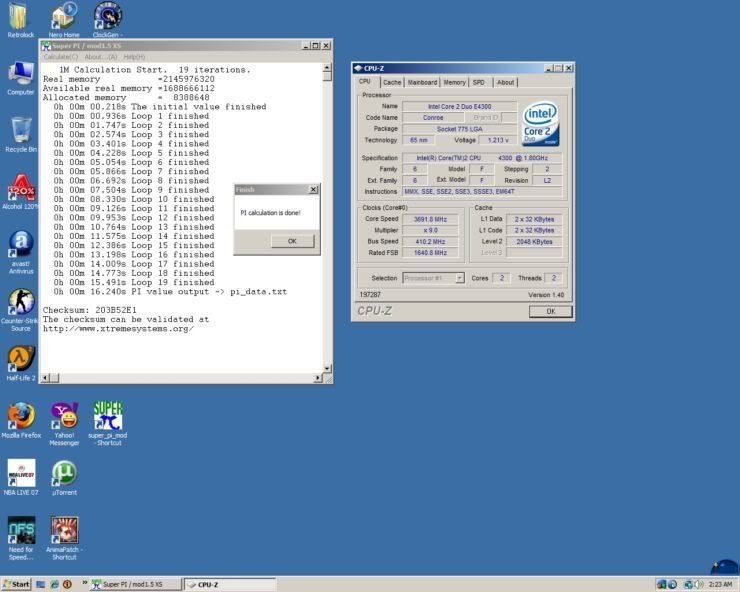Screen dimensions: 740x592
Task: Click the PI value output line
Action: point(170,292)
